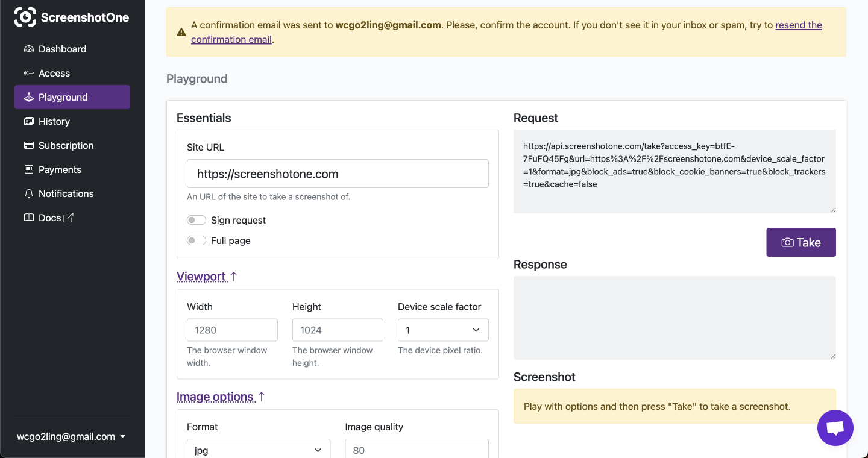Open the Device scale factor dropdown
The height and width of the screenshot is (458, 868).
click(443, 330)
